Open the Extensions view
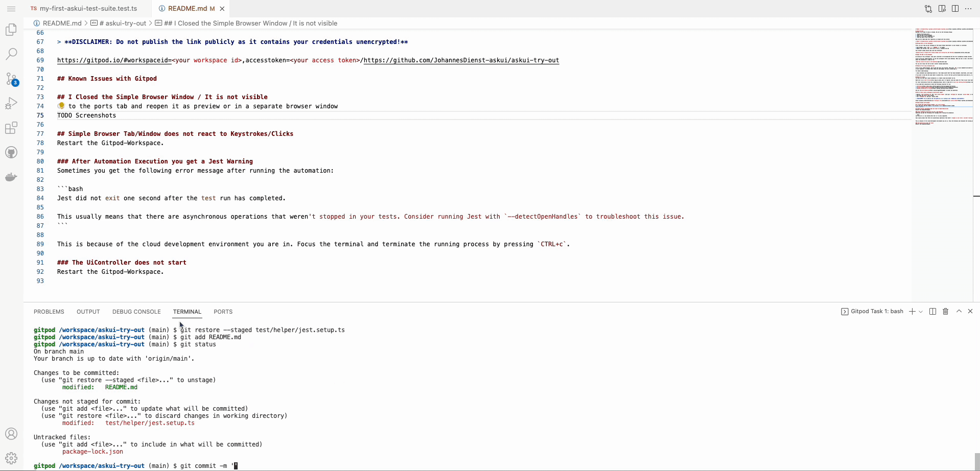 click(x=11, y=128)
